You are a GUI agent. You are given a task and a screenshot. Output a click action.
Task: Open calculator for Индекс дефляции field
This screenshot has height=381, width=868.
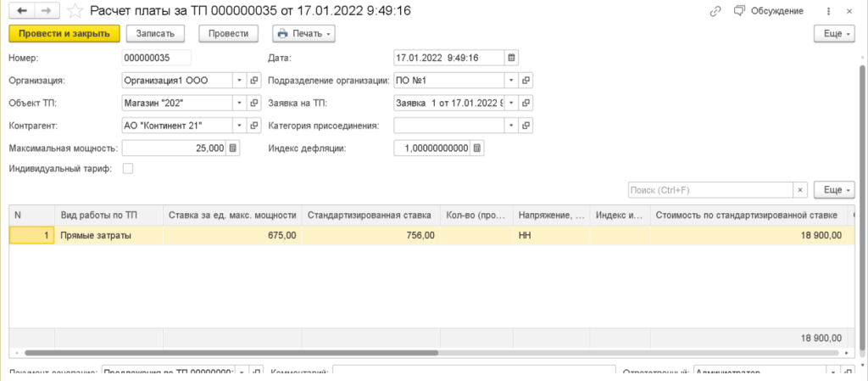pyautogui.click(x=477, y=148)
